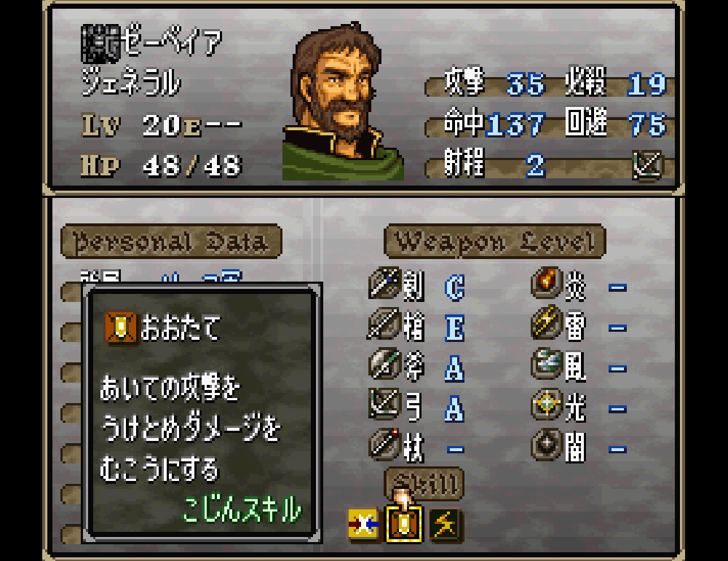Click the bow weapon level icon
Image resolution: width=728 pixels, height=561 pixels.
click(x=384, y=404)
